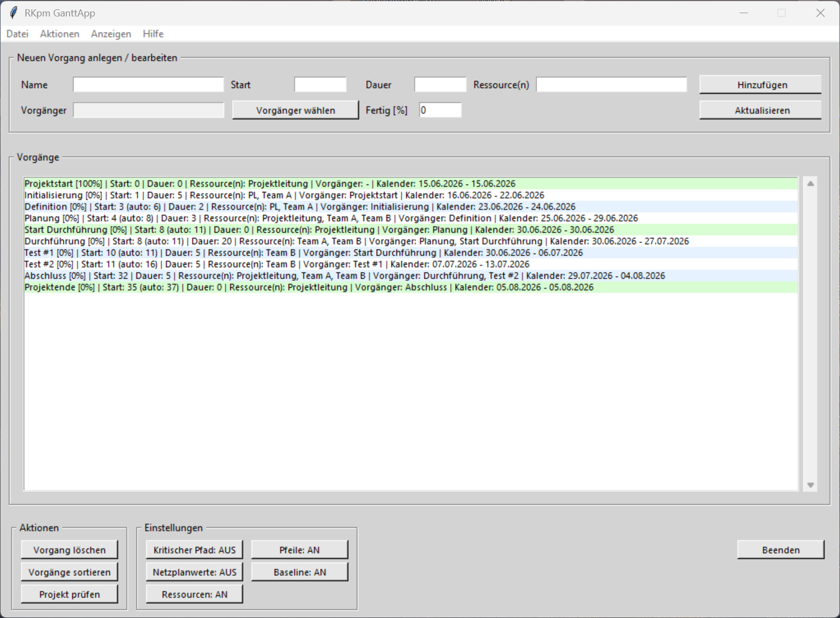Screen dimensions: 840x618
Task: Click the Aktualisieren button
Action: (760, 110)
